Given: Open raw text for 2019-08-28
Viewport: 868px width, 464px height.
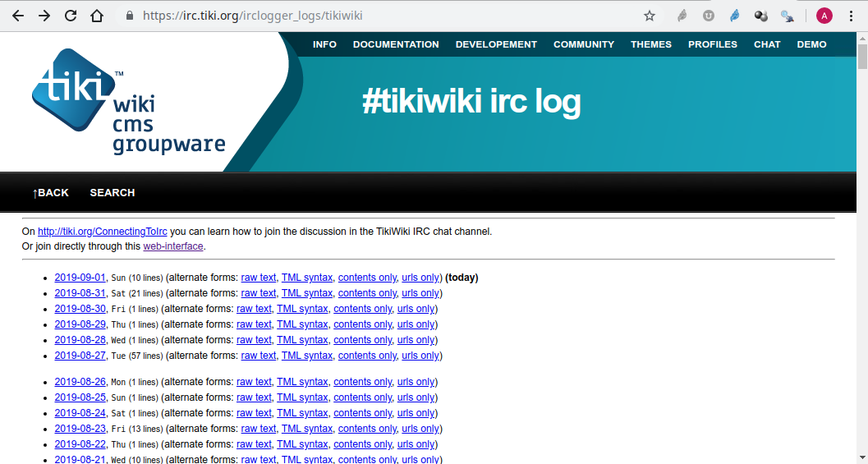Looking at the screenshot, I should coord(254,339).
